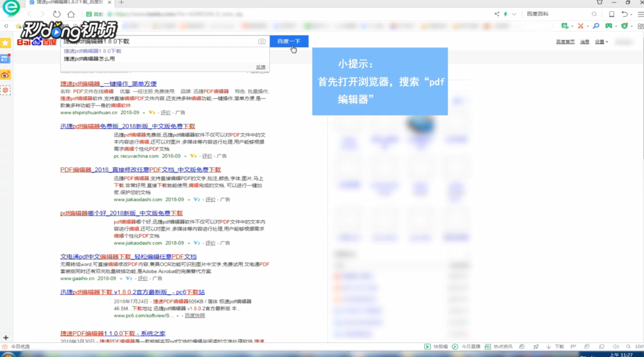Click the green game controller icon

click(609, 26)
